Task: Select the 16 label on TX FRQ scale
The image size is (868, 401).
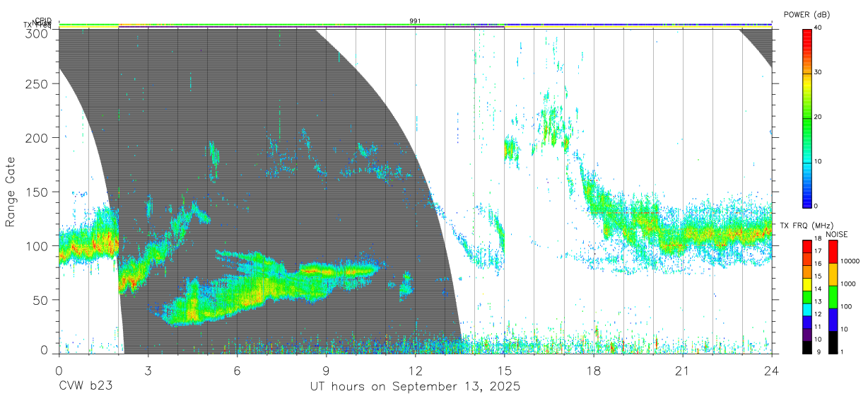Action: [819, 264]
